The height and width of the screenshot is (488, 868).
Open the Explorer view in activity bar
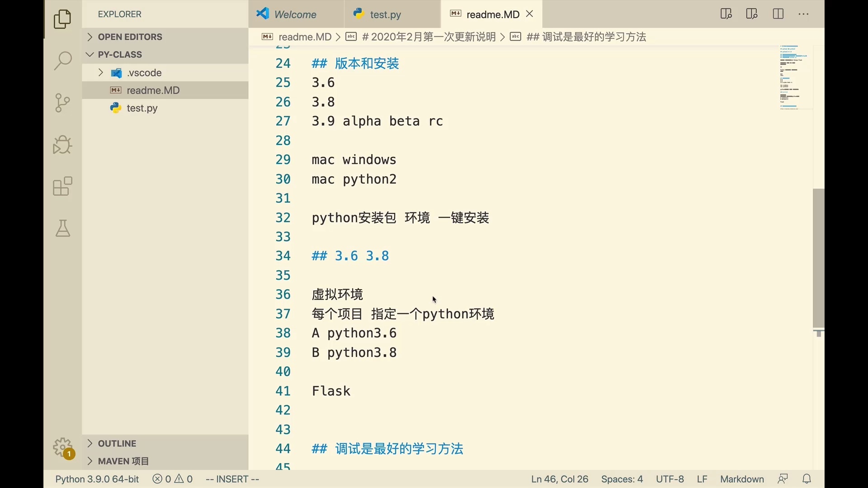tap(62, 19)
